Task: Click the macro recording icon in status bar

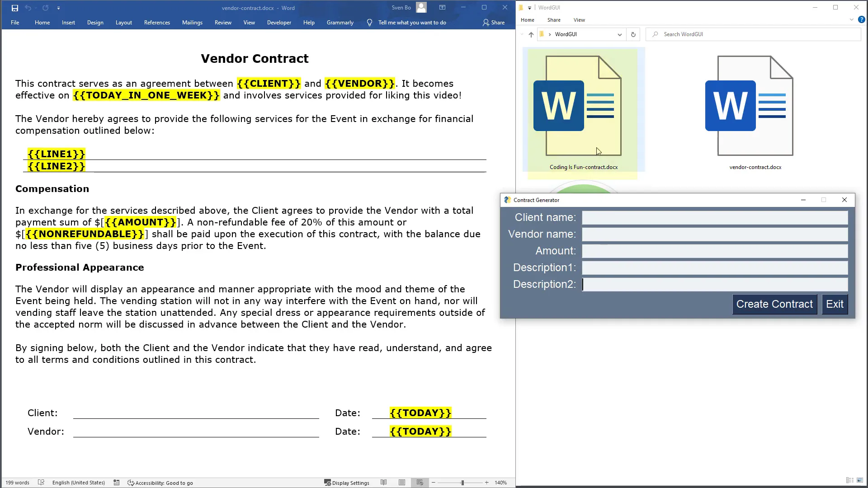Action: click(116, 483)
